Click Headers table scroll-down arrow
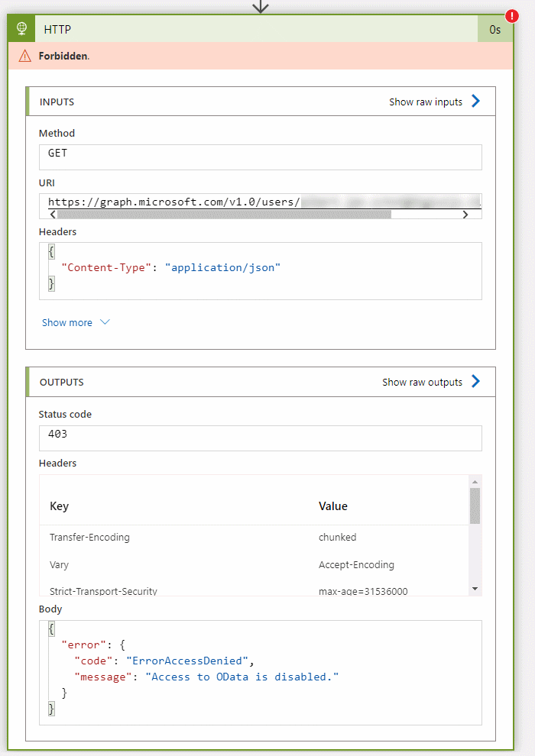535x756 pixels. point(475,589)
